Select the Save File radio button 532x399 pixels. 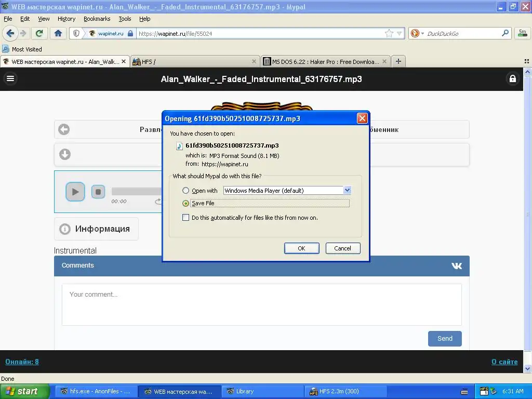point(185,203)
